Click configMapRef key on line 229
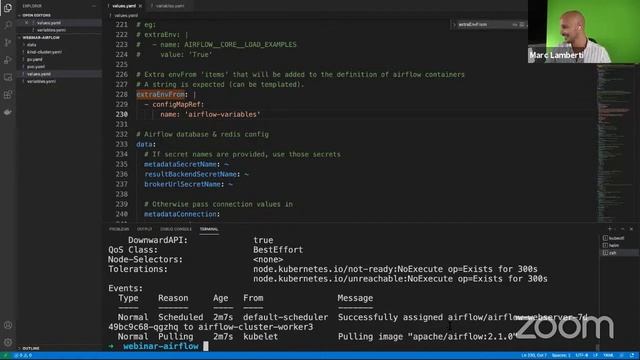The height and width of the screenshot is (360, 640). (x=176, y=104)
